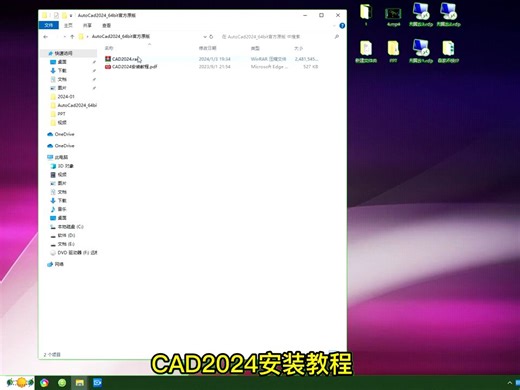
Task: Open the 共享 (Share) ribbon tab
Action: coord(87,25)
